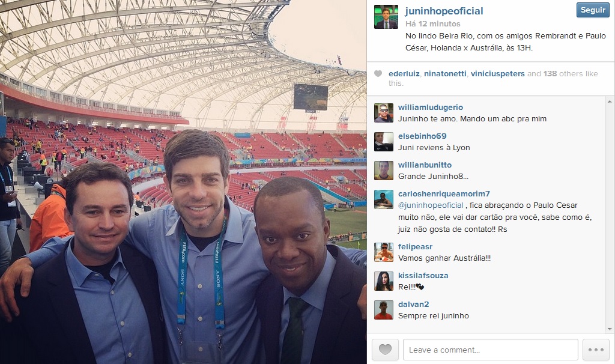Click the small gray likes heart icon
The height and width of the screenshot is (364, 615).
378,74
